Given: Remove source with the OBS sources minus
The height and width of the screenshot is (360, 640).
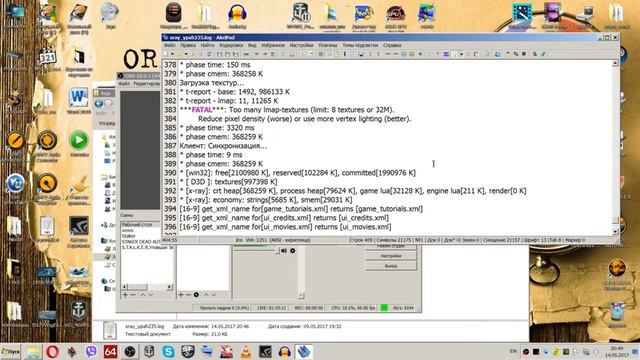Looking at the screenshot, I should click(x=188, y=295).
